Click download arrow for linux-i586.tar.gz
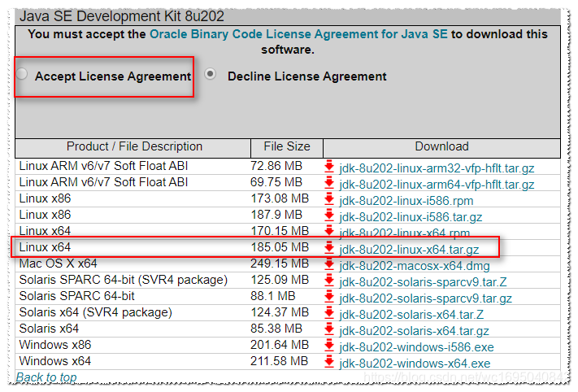The width and height of the screenshot is (578, 392). tap(328, 215)
